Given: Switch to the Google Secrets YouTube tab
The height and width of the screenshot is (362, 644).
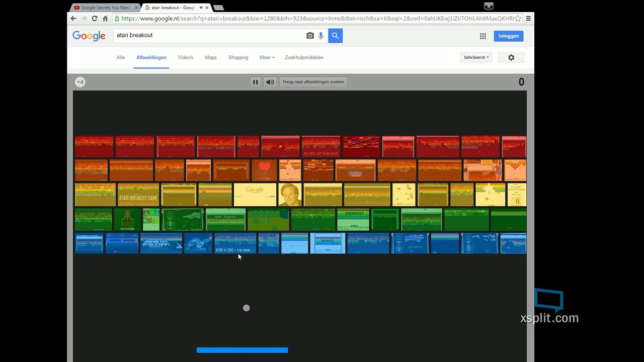Looking at the screenshot, I should (x=105, y=8).
